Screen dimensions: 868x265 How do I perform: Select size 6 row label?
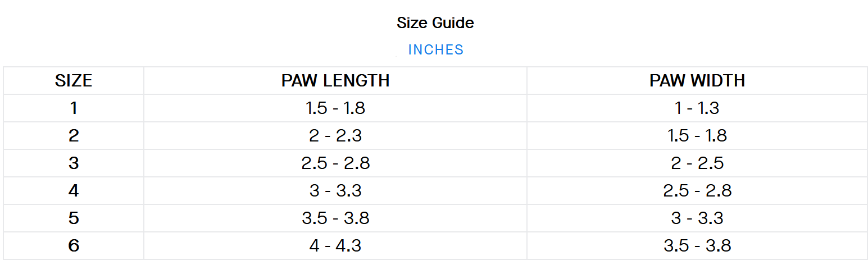[74, 245]
